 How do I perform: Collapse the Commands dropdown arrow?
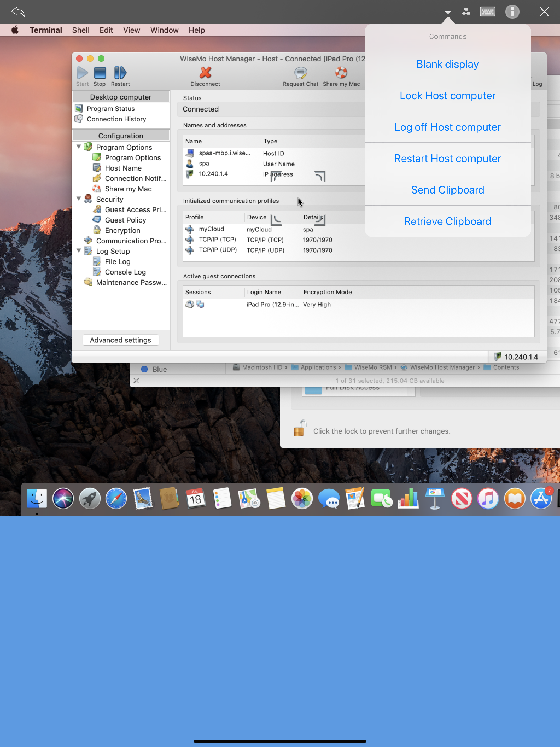448,13
